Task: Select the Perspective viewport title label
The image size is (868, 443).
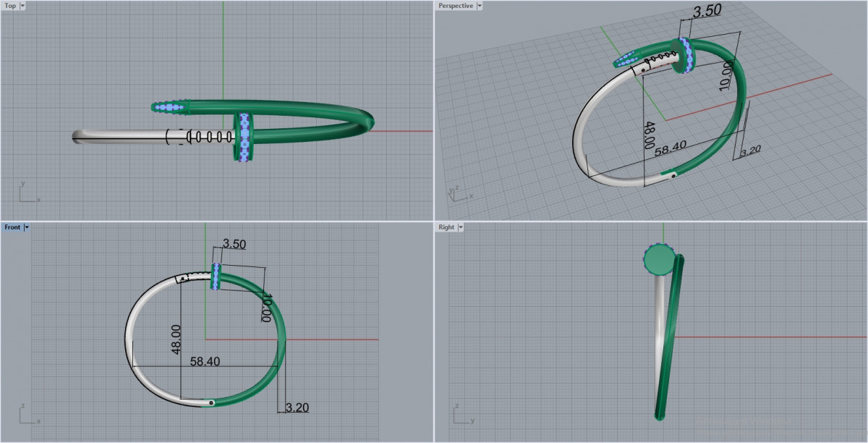Action: [x=456, y=6]
